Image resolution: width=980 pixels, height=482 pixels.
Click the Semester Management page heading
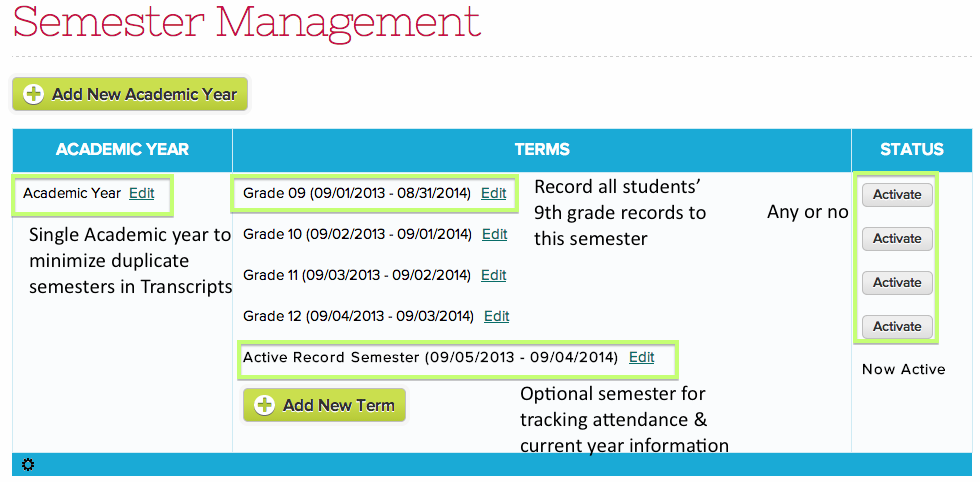[x=246, y=20]
